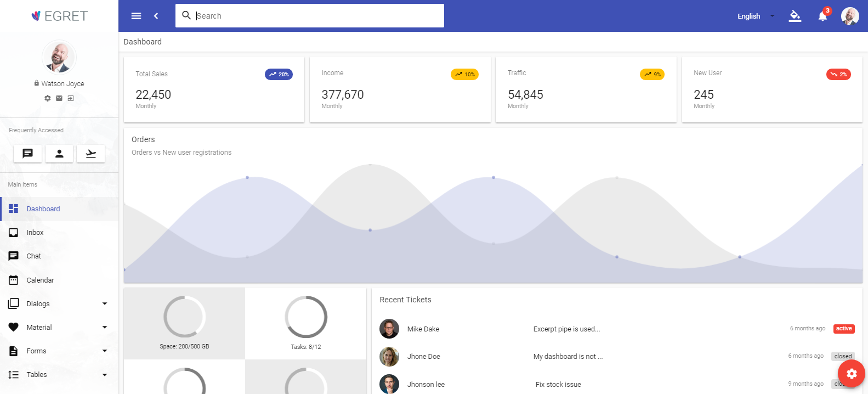Image resolution: width=868 pixels, height=394 pixels.
Task: Open Mike Dake ticket row
Action: [x=617, y=329]
